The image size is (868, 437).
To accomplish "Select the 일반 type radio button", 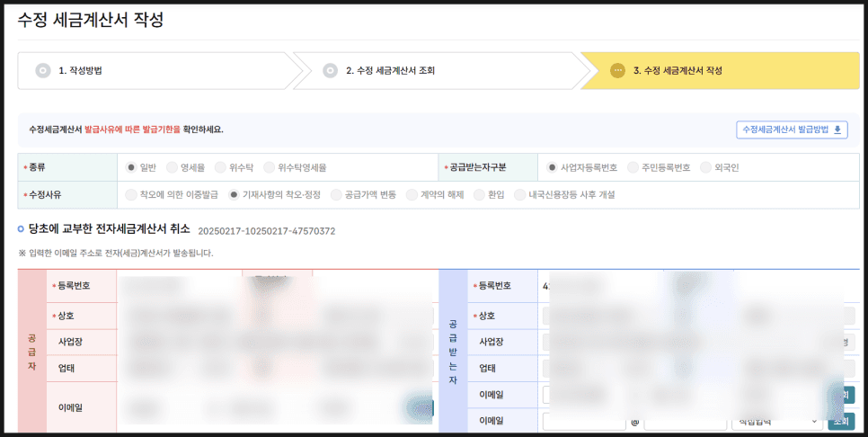I will [131, 167].
